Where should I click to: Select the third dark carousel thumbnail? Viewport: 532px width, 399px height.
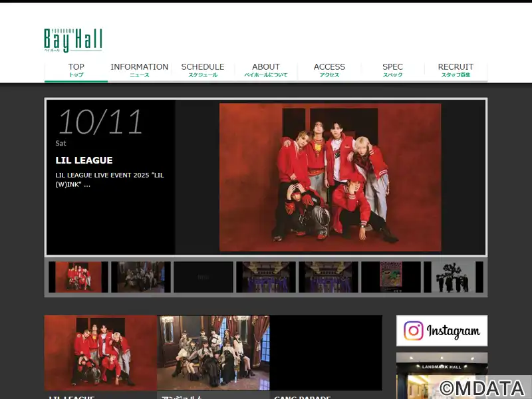coord(203,277)
